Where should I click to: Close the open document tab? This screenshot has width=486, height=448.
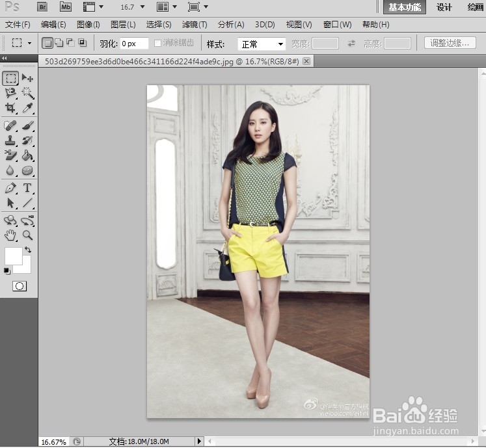coord(306,61)
